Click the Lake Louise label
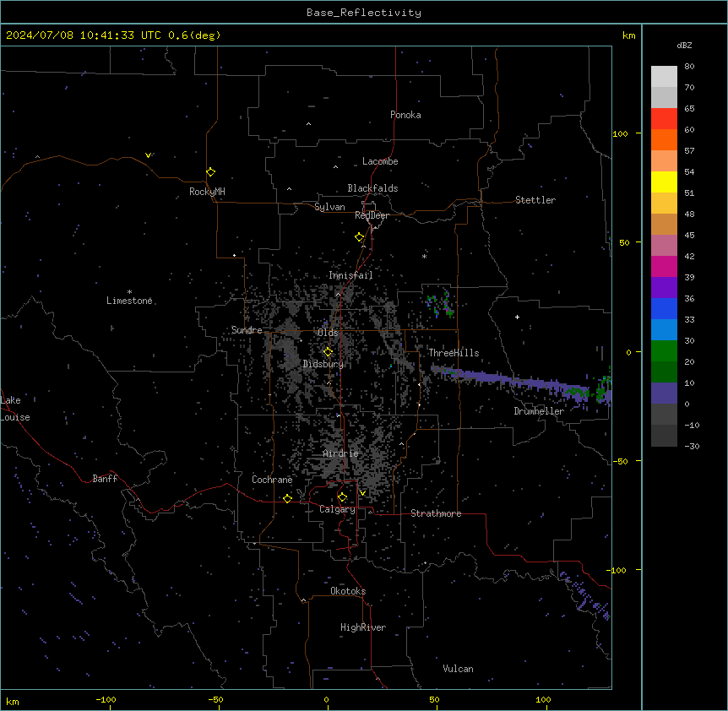Image resolution: width=728 pixels, height=711 pixels. tap(15, 409)
